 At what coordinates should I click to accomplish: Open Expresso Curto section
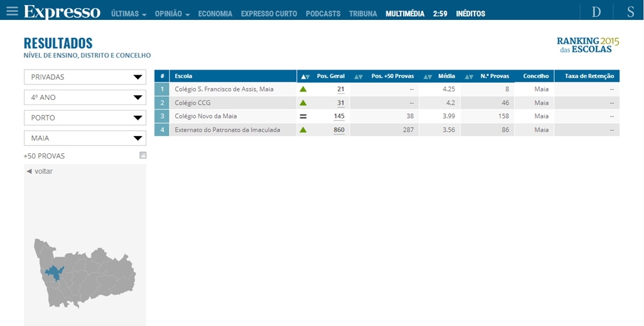(269, 14)
